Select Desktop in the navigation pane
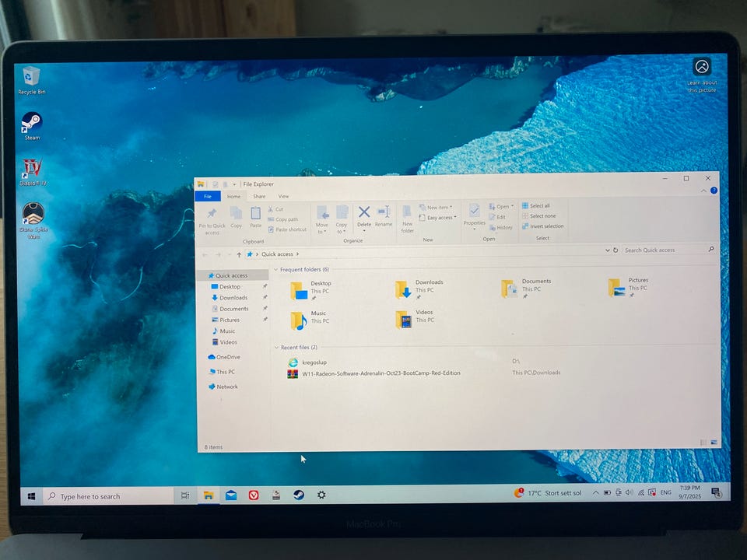Viewport: 747px width, 560px height. coord(230,287)
